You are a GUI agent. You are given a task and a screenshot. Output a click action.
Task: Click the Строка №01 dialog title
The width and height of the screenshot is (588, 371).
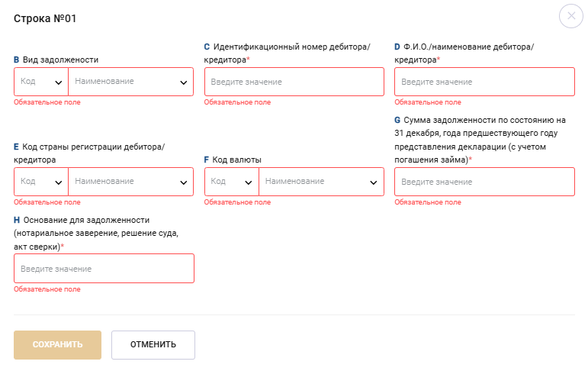(x=45, y=18)
